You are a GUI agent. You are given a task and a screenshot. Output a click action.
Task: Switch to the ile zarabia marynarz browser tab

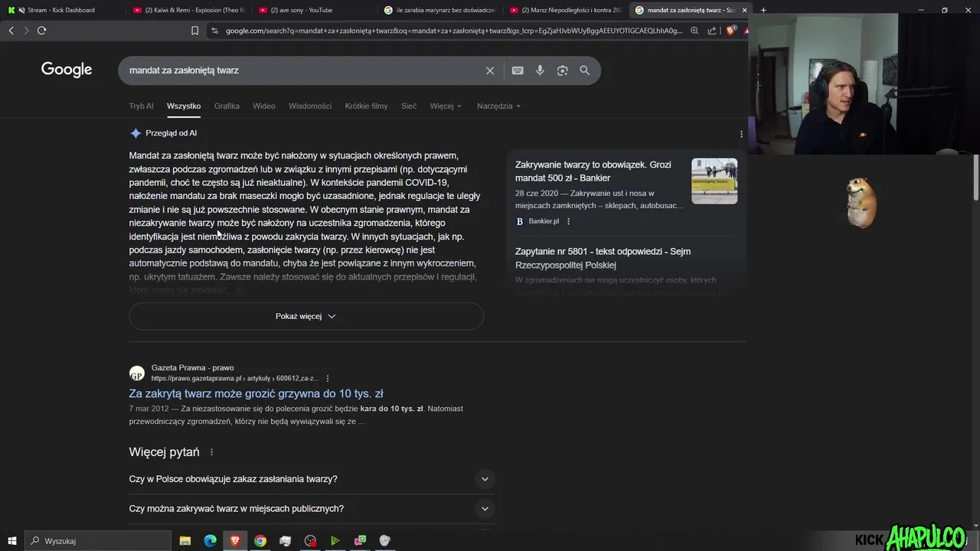pyautogui.click(x=439, y=10)
